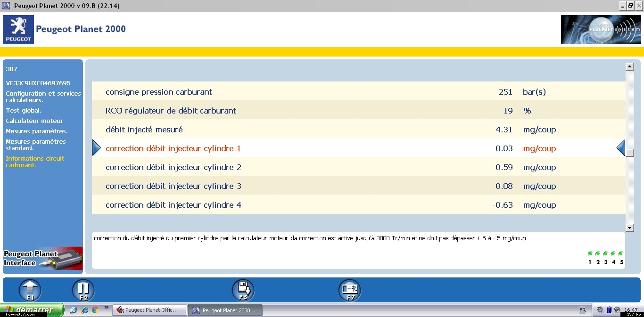Click the scrollbar up arrow
The image size is (644, 317).
coord(629,66)
